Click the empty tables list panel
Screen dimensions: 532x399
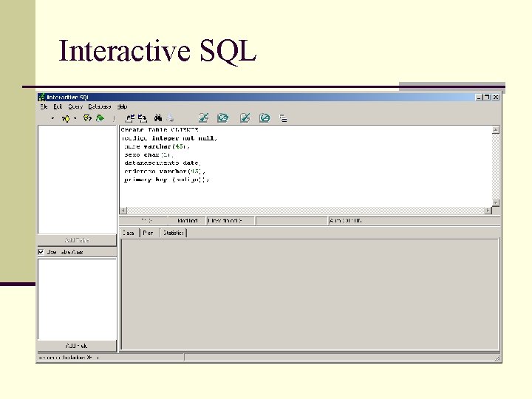tap(77, 180)
